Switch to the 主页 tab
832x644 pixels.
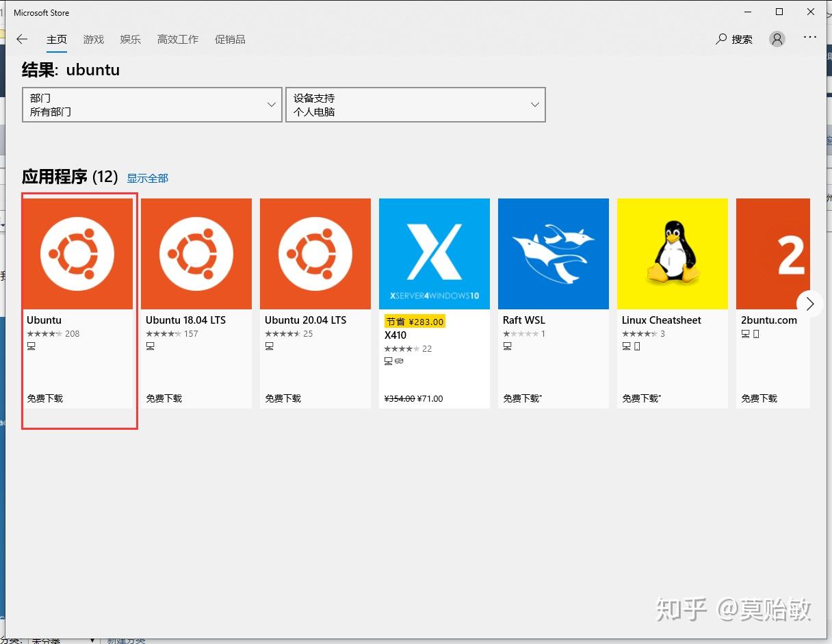click(57, 40)
